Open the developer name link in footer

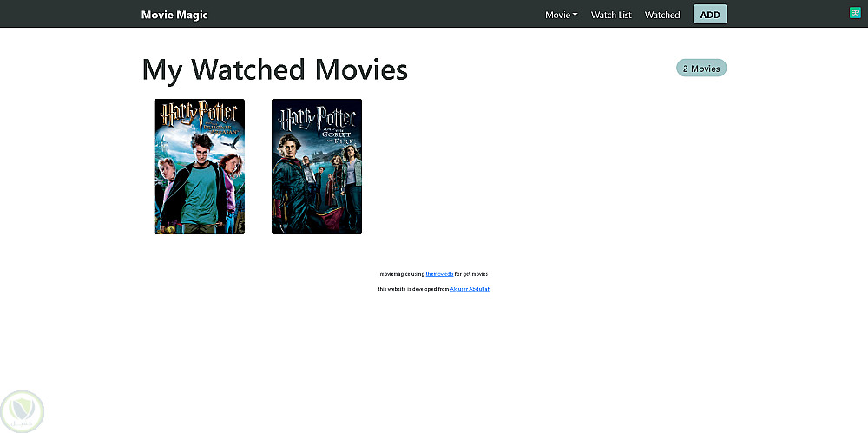point(470,289)
